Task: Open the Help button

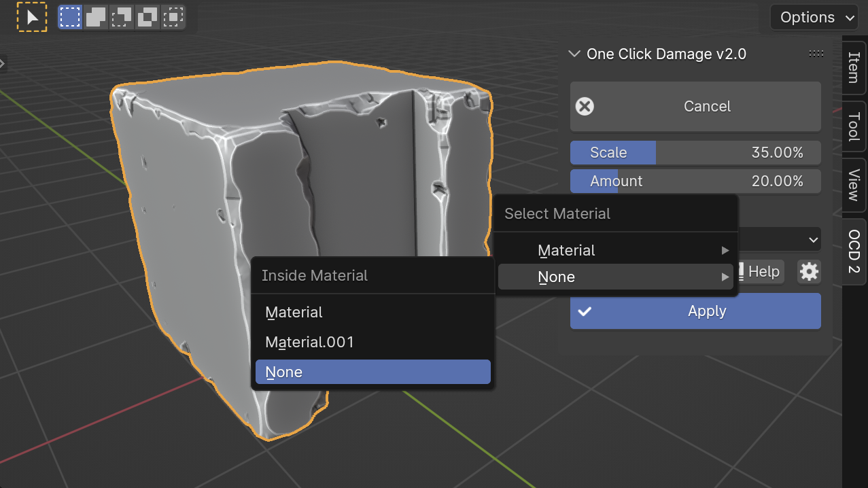Action: [x=760, y=272]
